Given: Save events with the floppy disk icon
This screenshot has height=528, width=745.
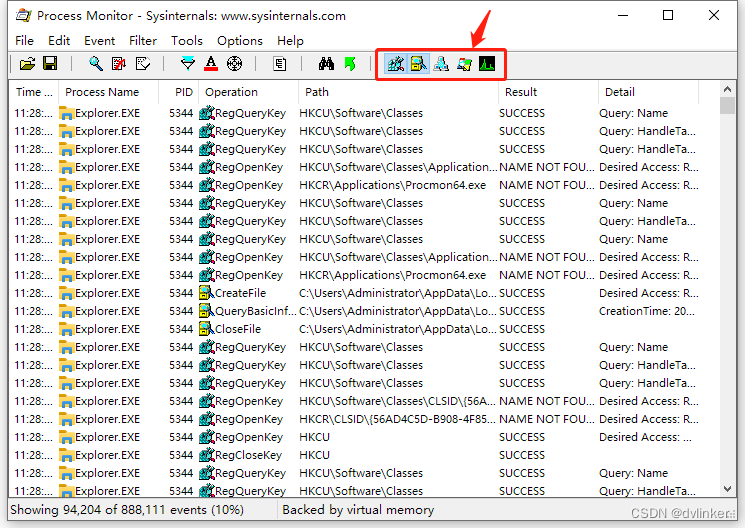Looking at the screenshot, I should pos(50,64).
